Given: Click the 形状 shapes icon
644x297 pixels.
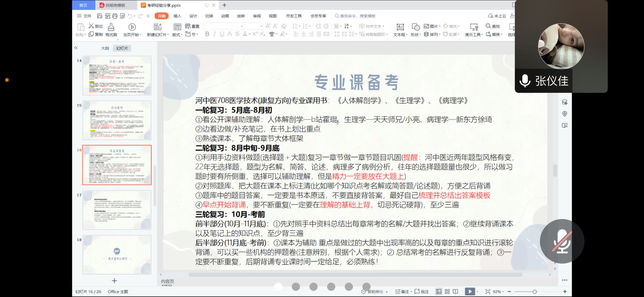Looking at the screenshot, I should (415, 27).
